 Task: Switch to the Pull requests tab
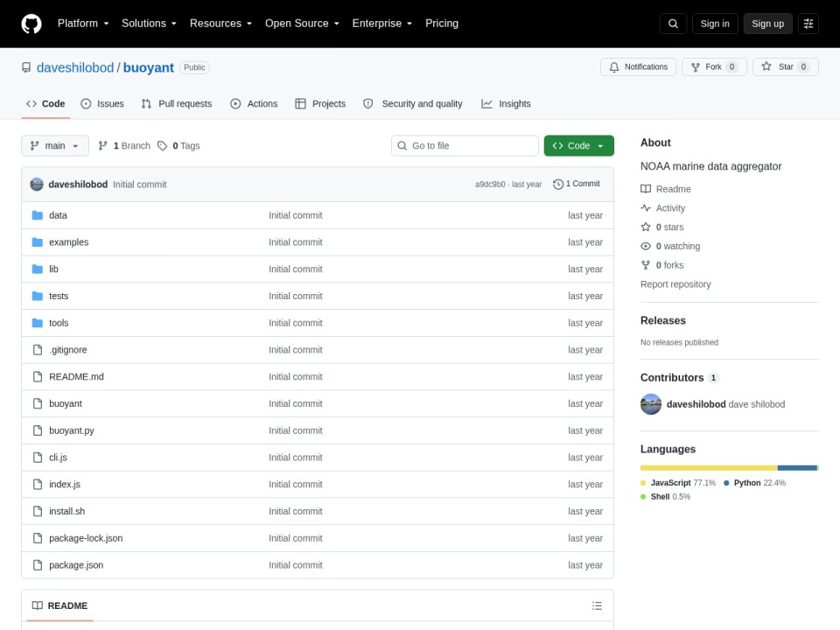pyautogui.click(x=177, y=104)
